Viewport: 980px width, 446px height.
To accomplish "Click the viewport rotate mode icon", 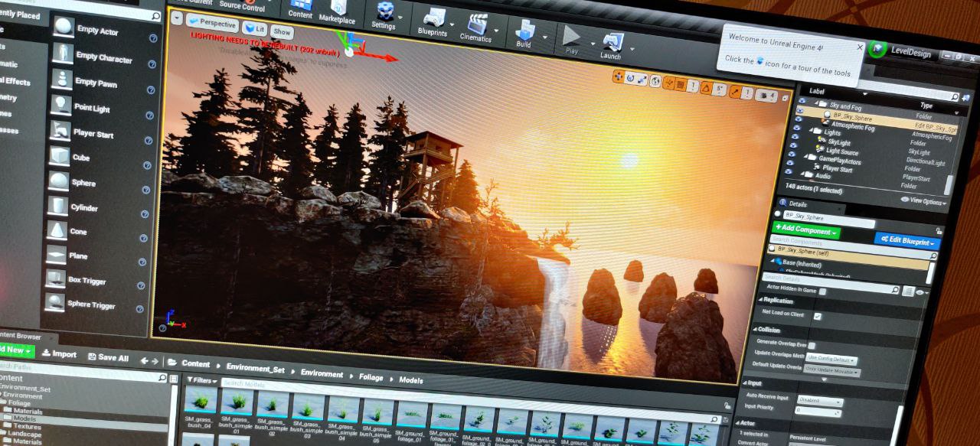I will tap(630, 78).
